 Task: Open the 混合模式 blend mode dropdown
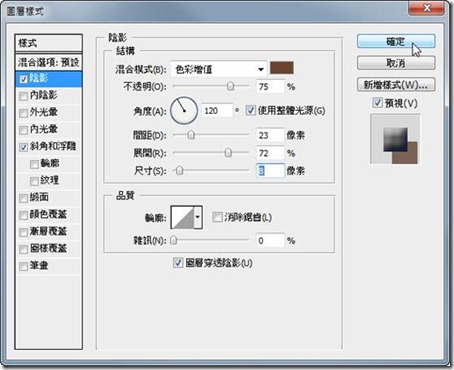point(219,69)
